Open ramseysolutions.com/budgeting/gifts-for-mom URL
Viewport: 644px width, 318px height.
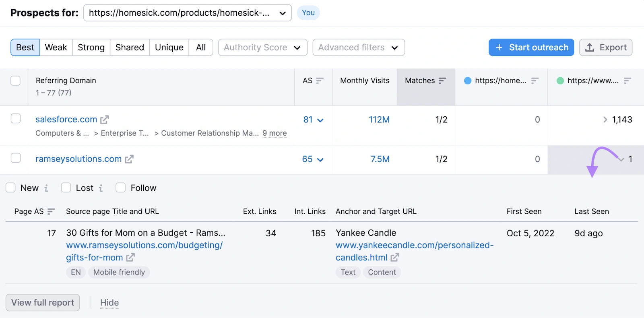coord(144,251)
